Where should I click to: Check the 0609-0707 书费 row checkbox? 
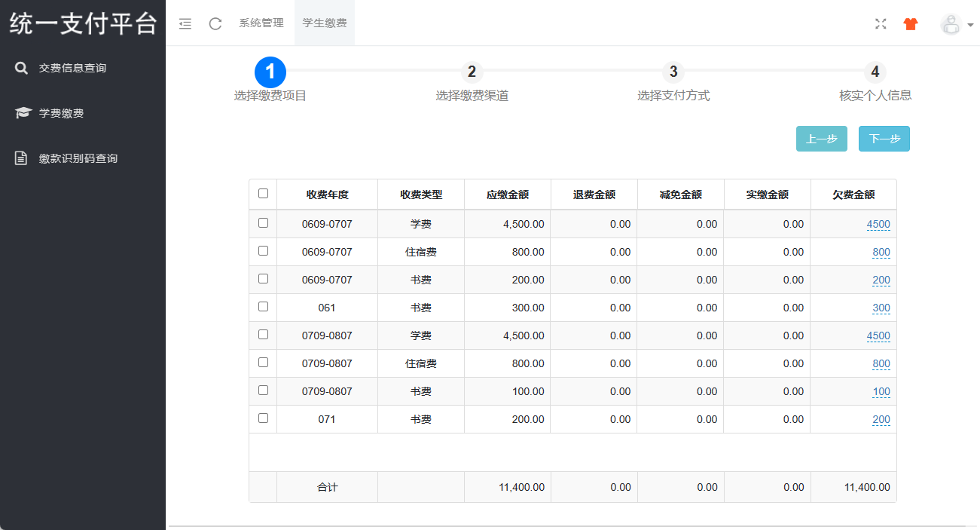coord(263,279)
